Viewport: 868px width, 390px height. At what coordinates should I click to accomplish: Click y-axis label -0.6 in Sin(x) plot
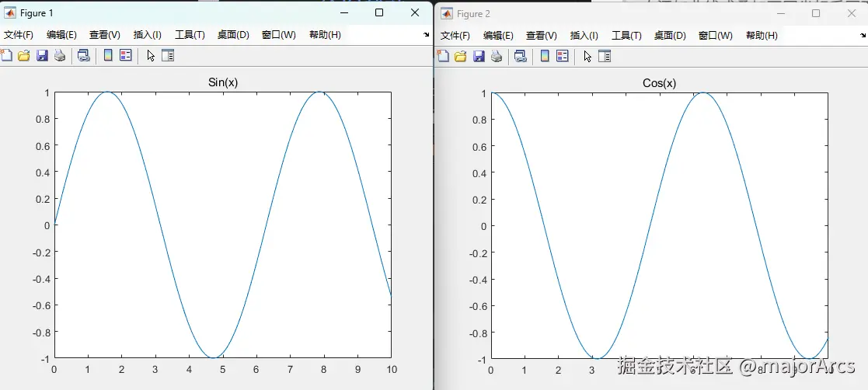pyautogui.click(x=42, y=305)
